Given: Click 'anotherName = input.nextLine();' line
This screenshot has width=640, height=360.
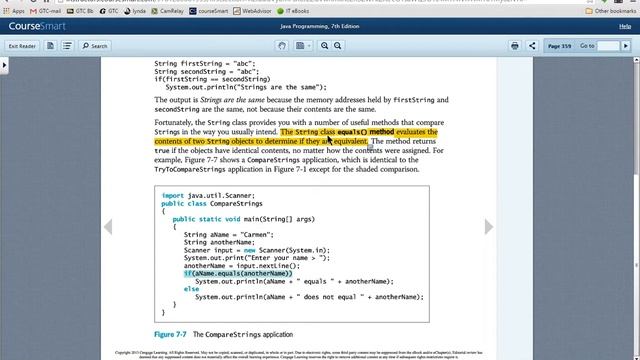Looking at the screenshot, I should pos(242,266).
